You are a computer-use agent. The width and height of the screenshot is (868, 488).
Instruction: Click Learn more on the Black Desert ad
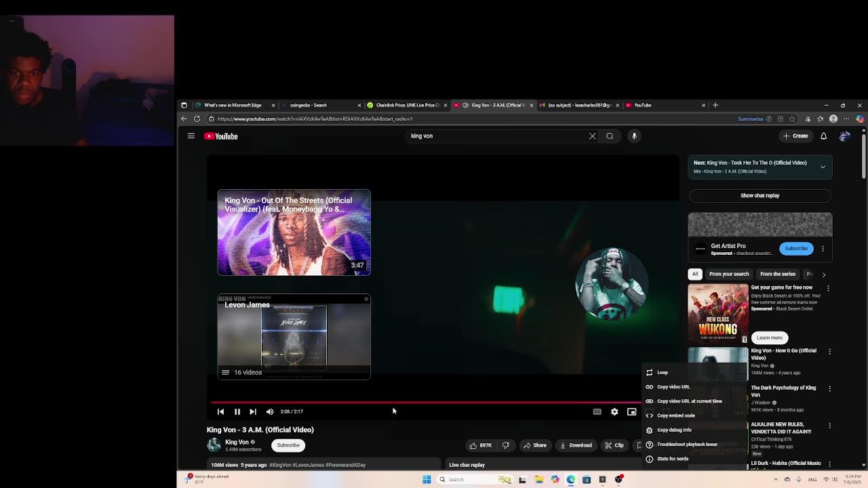point(769,338)
